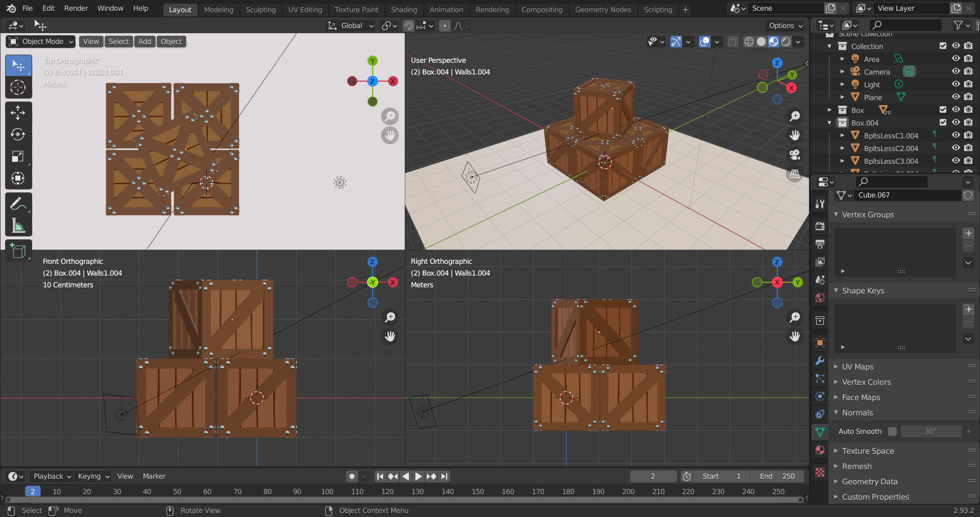
Task: Open the Object Mode dropdown
Action: [41, 41]
